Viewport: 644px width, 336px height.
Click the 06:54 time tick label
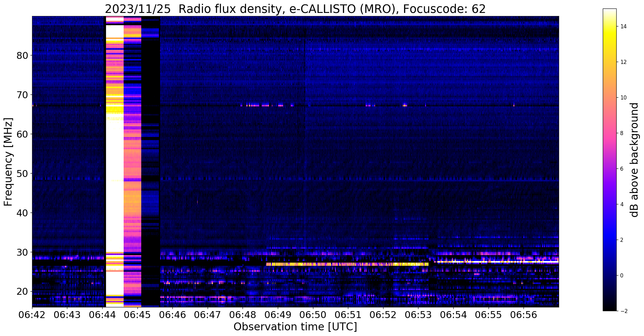453,315
